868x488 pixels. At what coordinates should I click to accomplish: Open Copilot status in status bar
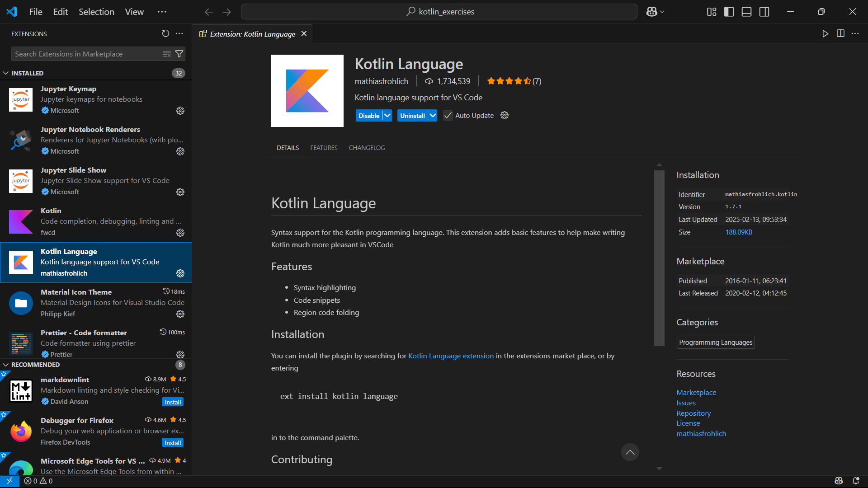(x=839, y=481)
